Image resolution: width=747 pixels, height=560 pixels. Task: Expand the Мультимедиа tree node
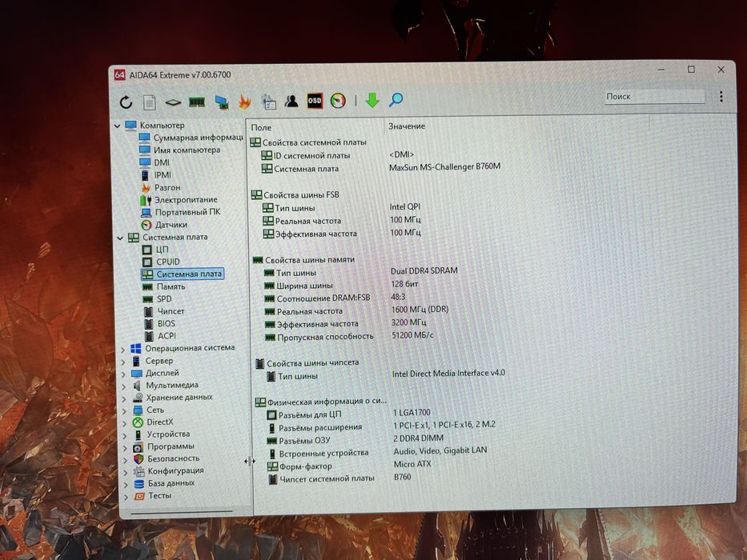pos(124,386)
